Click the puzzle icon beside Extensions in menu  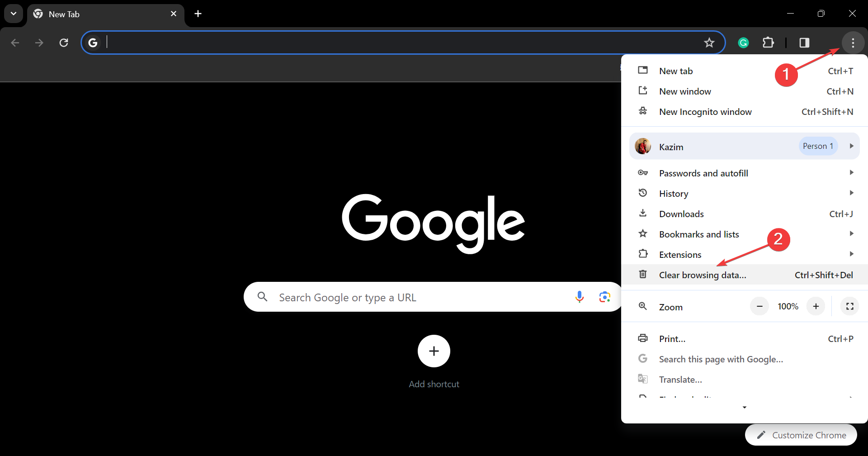pos(643,254)
